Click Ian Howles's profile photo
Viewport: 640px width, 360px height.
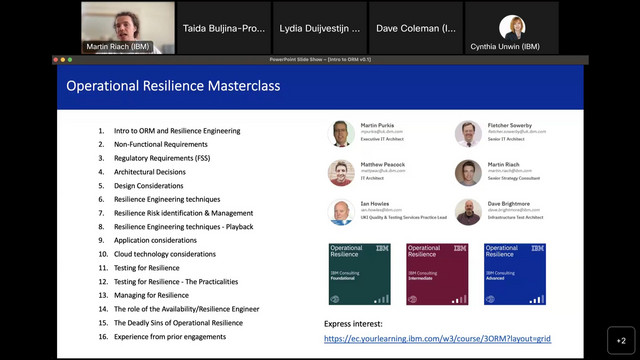[341, 212]
